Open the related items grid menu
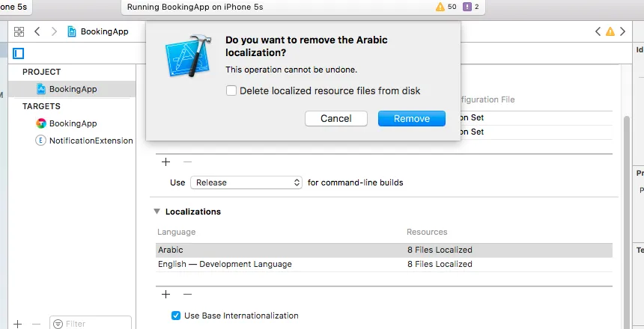 (19, 31)
